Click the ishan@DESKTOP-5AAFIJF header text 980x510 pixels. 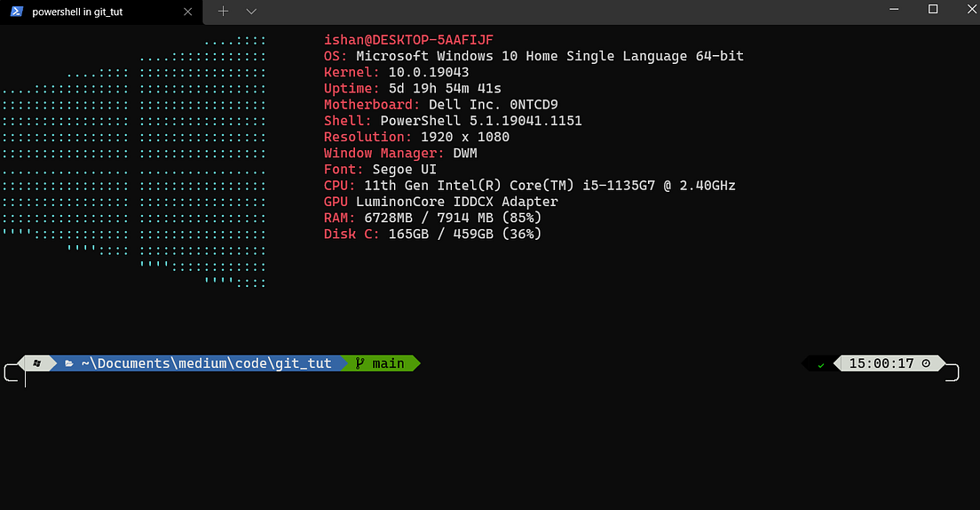408,40
